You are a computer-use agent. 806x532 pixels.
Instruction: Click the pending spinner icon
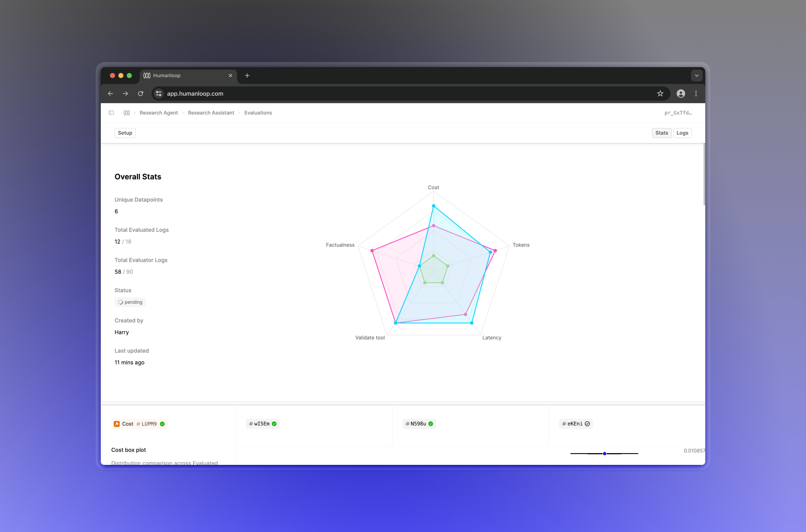(120, 302)
